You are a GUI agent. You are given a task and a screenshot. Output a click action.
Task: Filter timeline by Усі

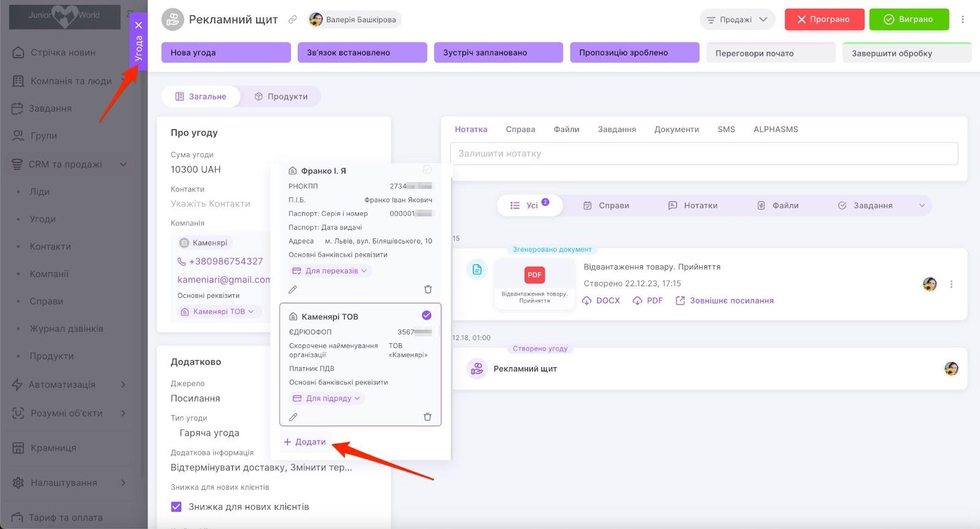pyautogui.click(x=530, y=205)
